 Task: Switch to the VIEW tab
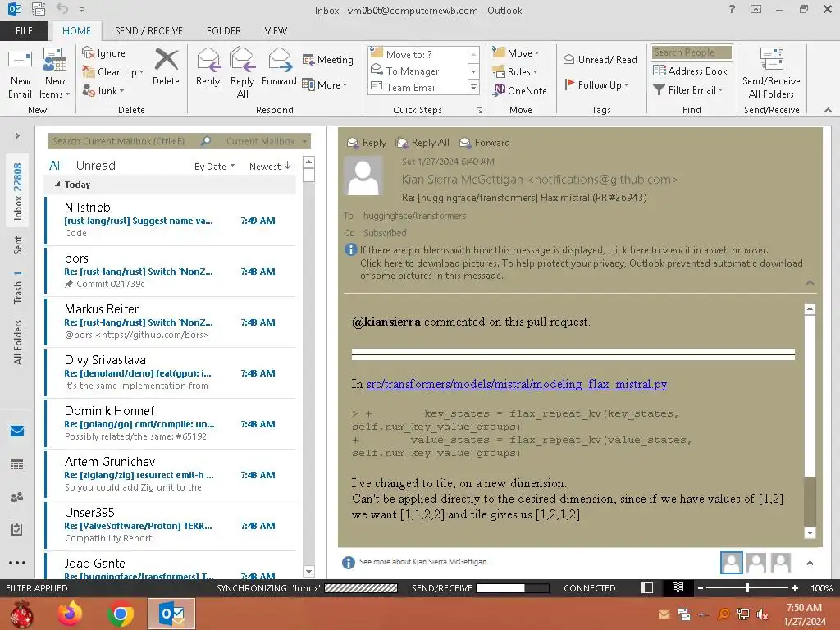276,31
